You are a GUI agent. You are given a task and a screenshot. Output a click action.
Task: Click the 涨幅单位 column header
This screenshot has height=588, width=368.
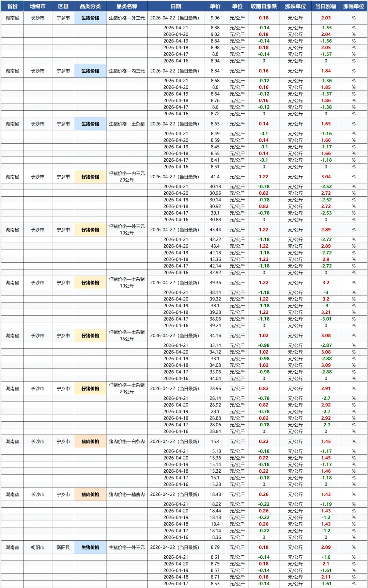pyautogui.click(x=354, y=6)
